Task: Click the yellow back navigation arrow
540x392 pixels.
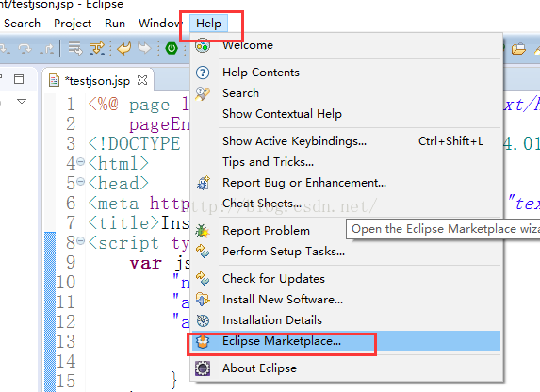Action: pos(124,48)
